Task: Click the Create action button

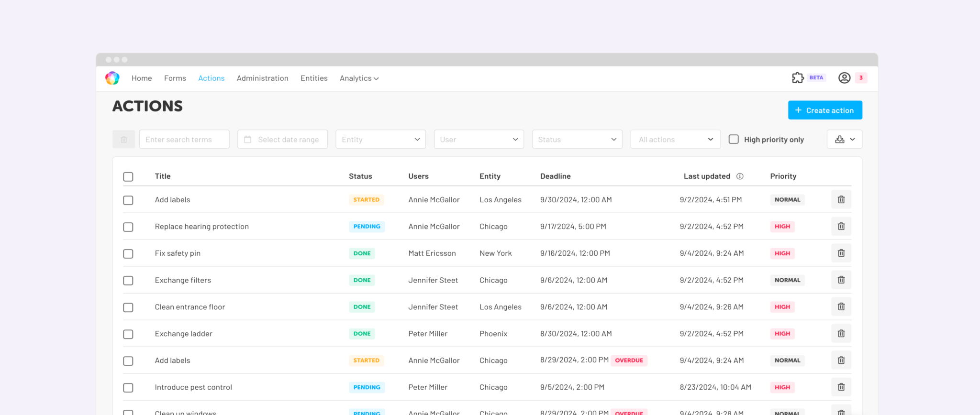Action: pos(825,110)
